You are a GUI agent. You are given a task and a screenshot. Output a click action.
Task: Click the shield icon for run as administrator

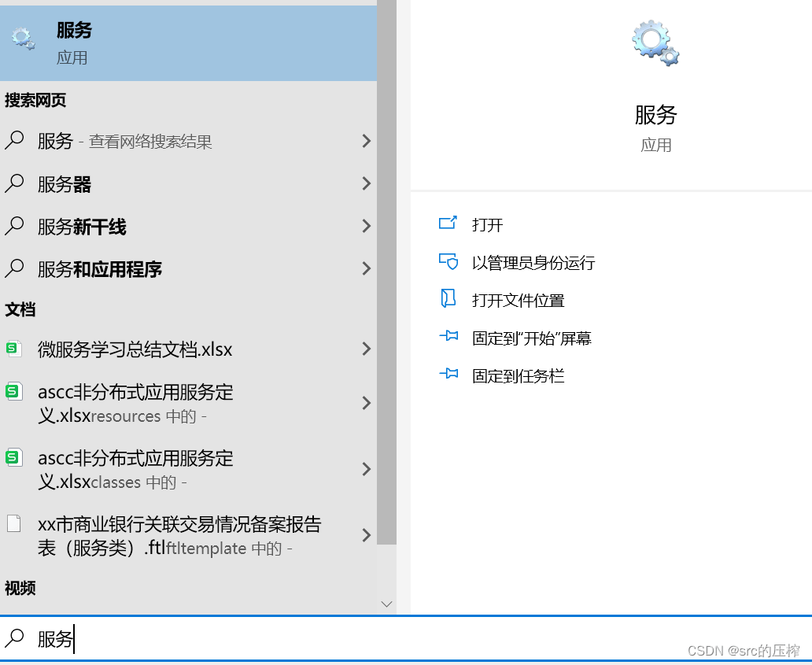[448, 261]
